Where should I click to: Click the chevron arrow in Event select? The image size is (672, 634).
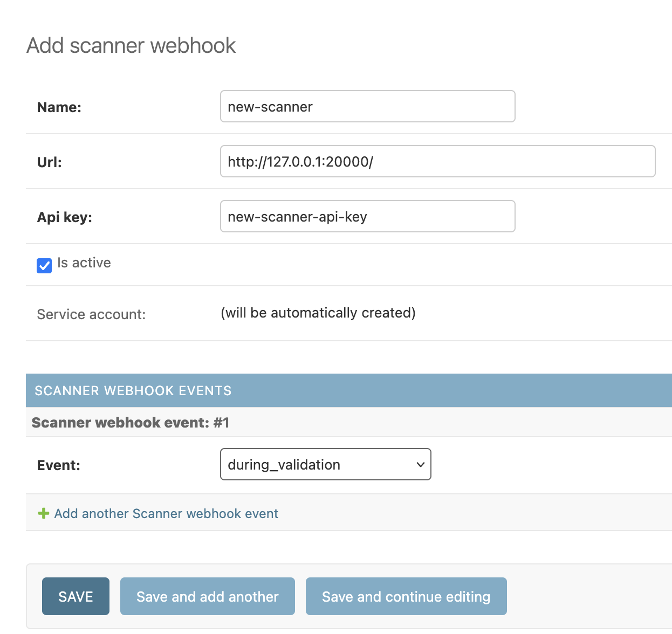coord(420,465)
